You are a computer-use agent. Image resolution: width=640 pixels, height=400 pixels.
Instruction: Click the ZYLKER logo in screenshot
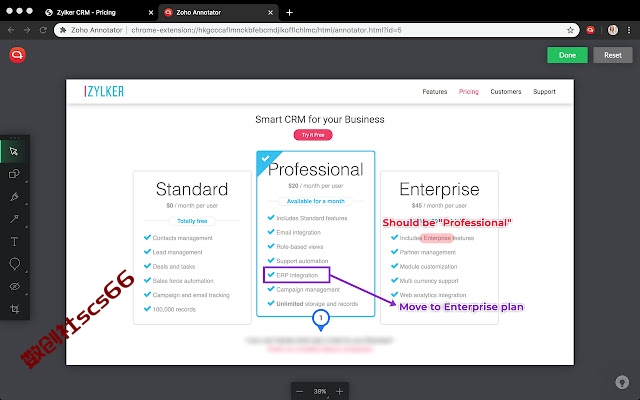104,91
